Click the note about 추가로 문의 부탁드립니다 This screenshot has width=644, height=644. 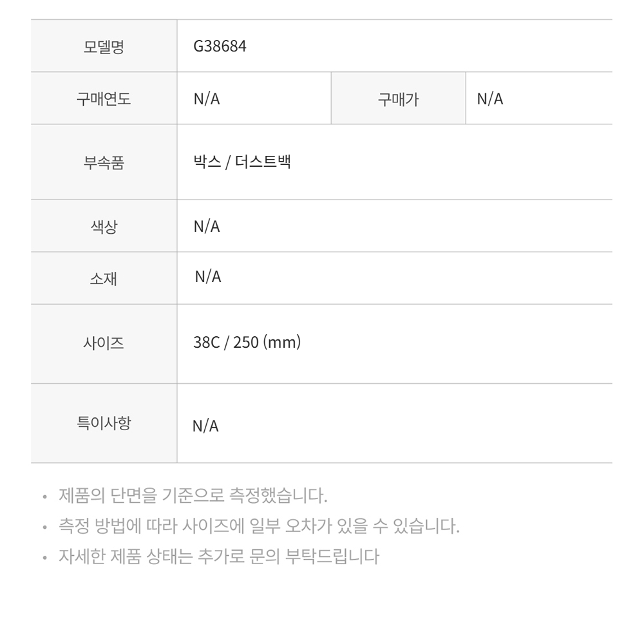pyautogui.click(x=219, y=556)
